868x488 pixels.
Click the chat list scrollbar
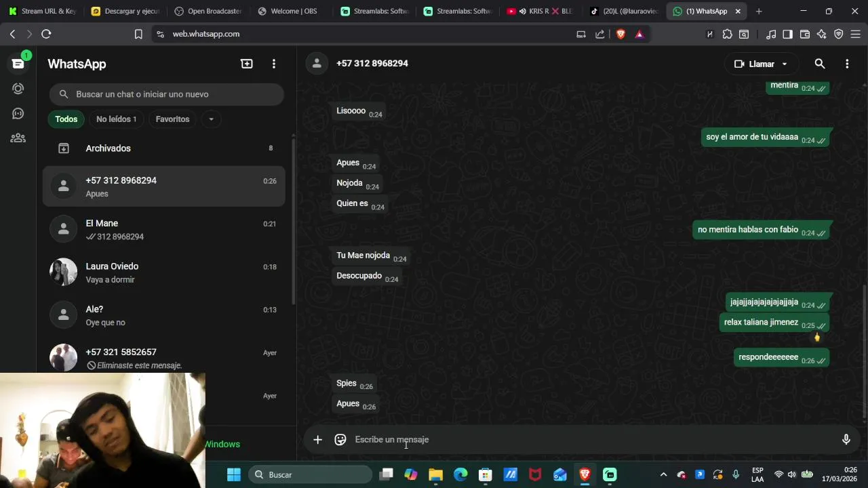click(293, 220)
